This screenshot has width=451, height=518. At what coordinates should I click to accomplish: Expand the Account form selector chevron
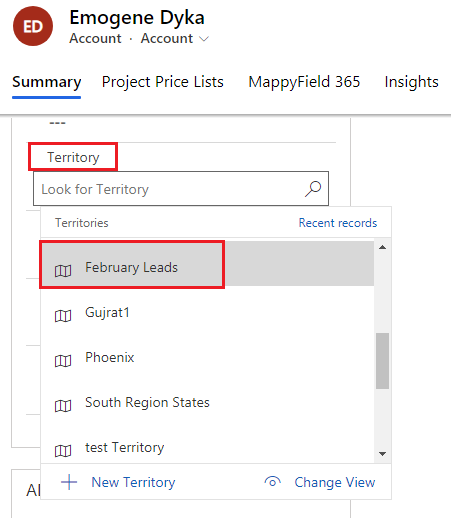tap(204, 39)
